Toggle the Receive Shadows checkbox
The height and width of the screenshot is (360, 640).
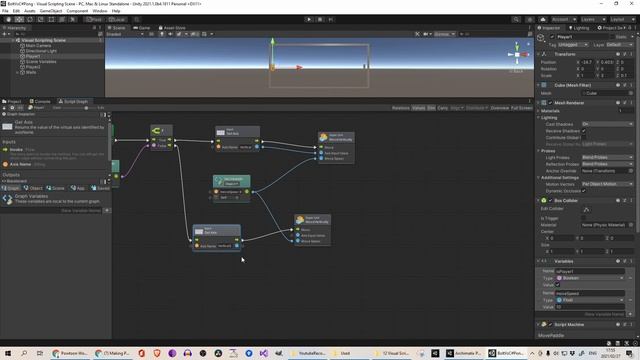[x=584, y=131]
